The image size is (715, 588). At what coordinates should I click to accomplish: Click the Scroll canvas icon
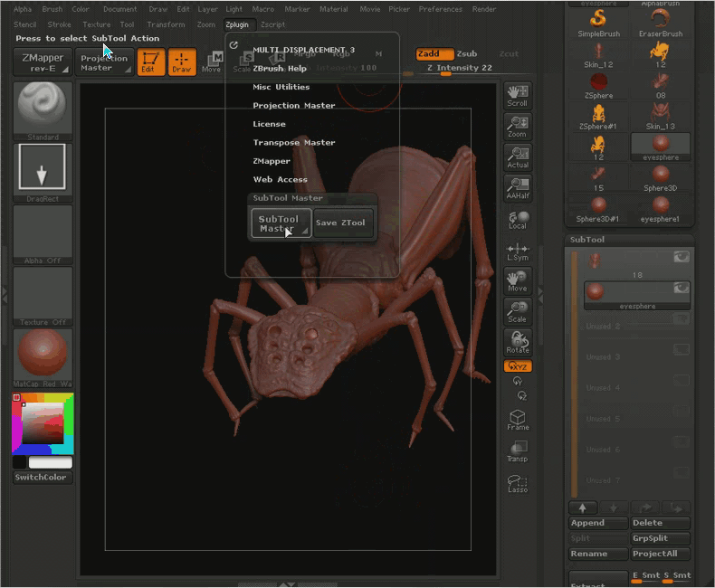coord(518,96)
